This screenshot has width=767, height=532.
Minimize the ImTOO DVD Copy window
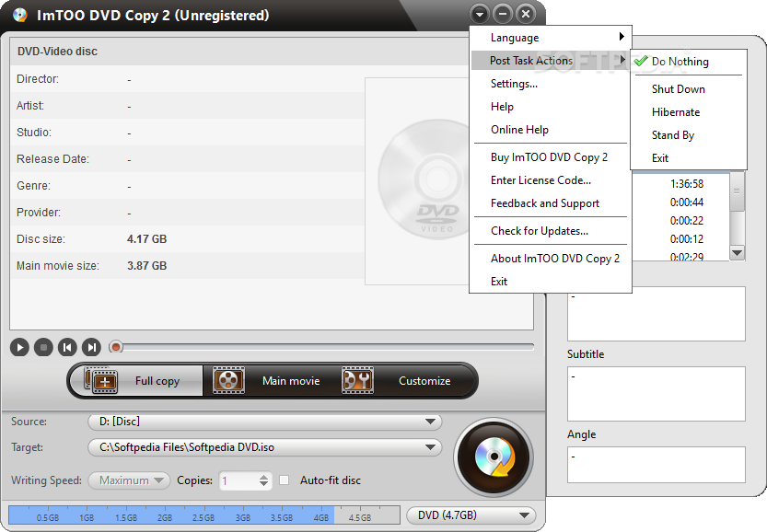(503, 14)
